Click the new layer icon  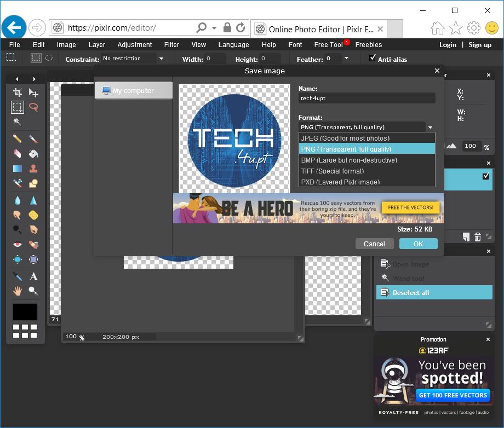466,237
